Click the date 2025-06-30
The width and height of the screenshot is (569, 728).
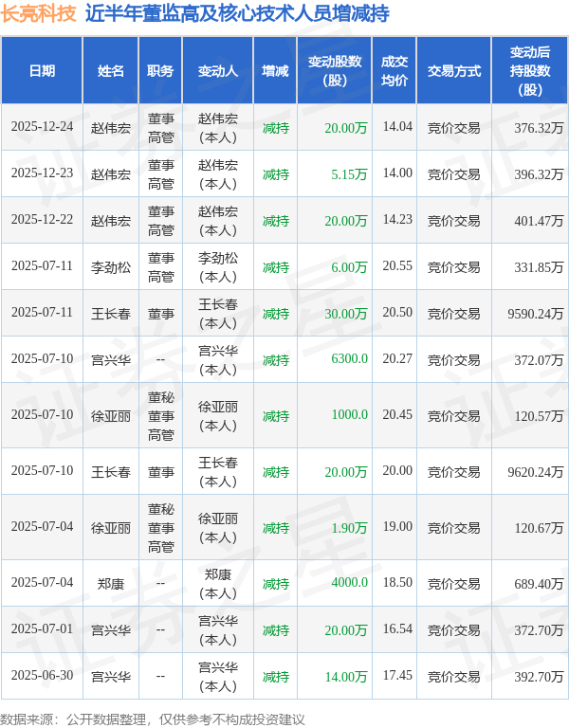click(x=43, y=676)
